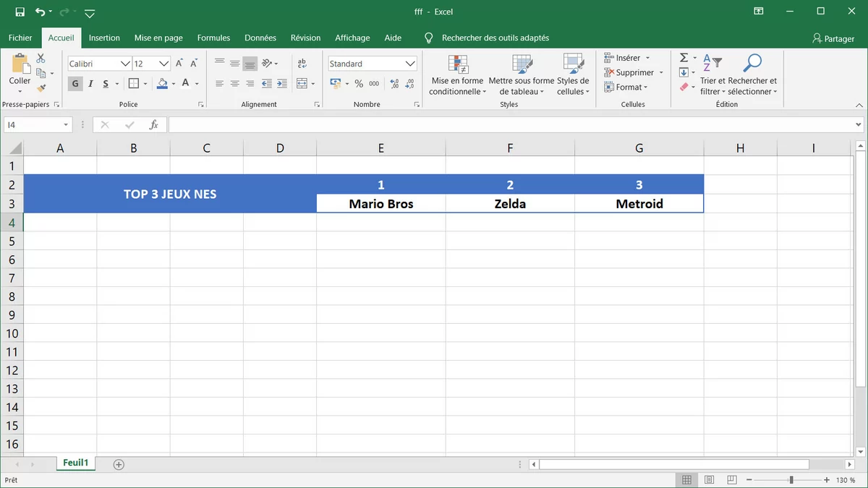868x488 pixels.
Task: Open Rechercher et sélectionner menu
Action: (752, 74)
